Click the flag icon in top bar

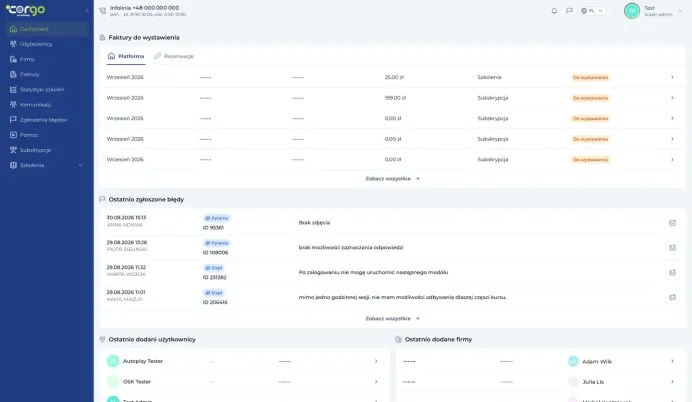(x=569, y=11)
